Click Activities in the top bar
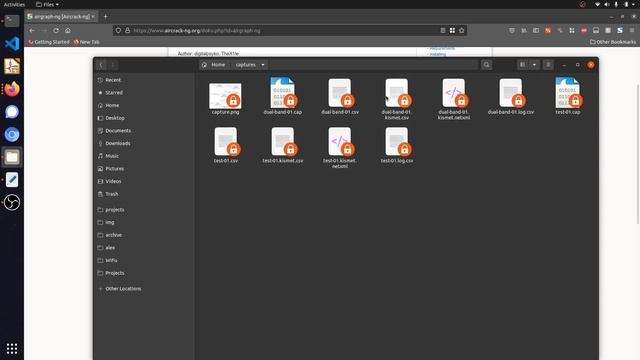Screen dimensions: 640x360 pyautogui.click(x=14, y=4)
